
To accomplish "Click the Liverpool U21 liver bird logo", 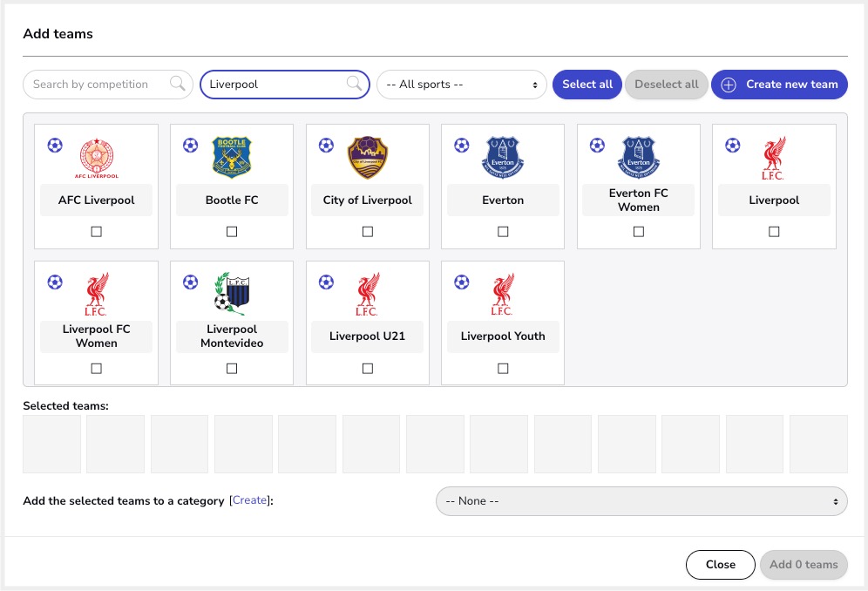I will (x=368, y=294).
